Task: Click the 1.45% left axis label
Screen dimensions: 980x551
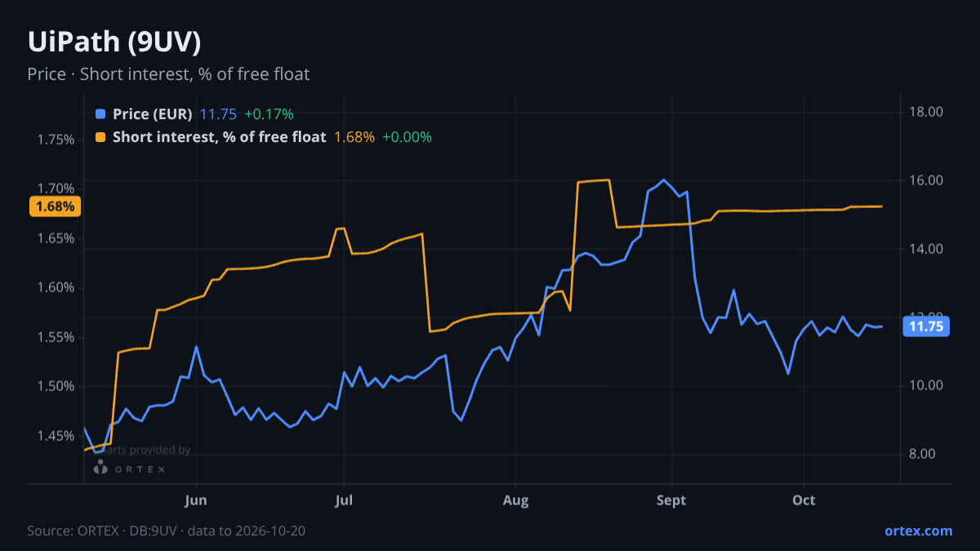Action: 56,436
